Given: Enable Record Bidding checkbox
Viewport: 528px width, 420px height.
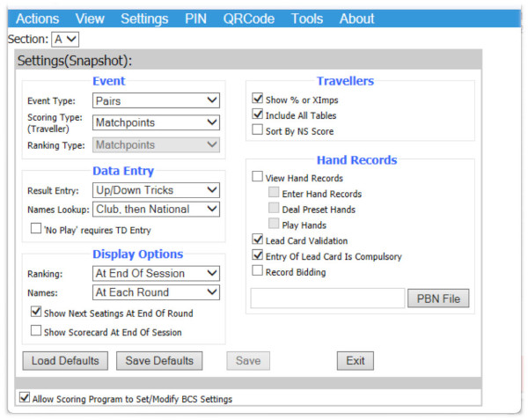Looking at the screenshot, I should [x=257, y=271].
